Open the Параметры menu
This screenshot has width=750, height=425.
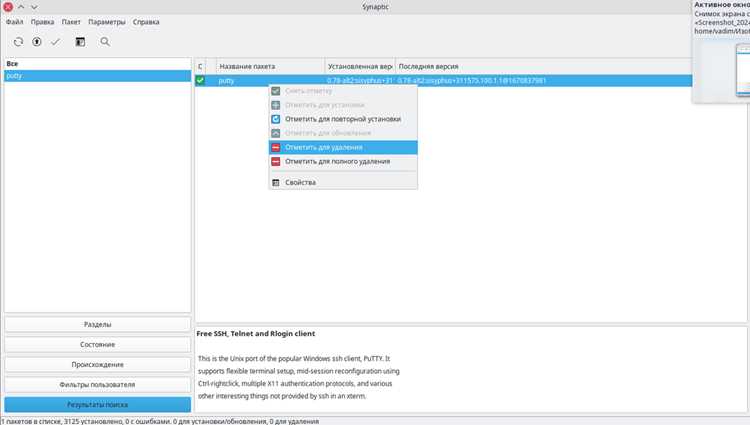click(x=107, y=22)
